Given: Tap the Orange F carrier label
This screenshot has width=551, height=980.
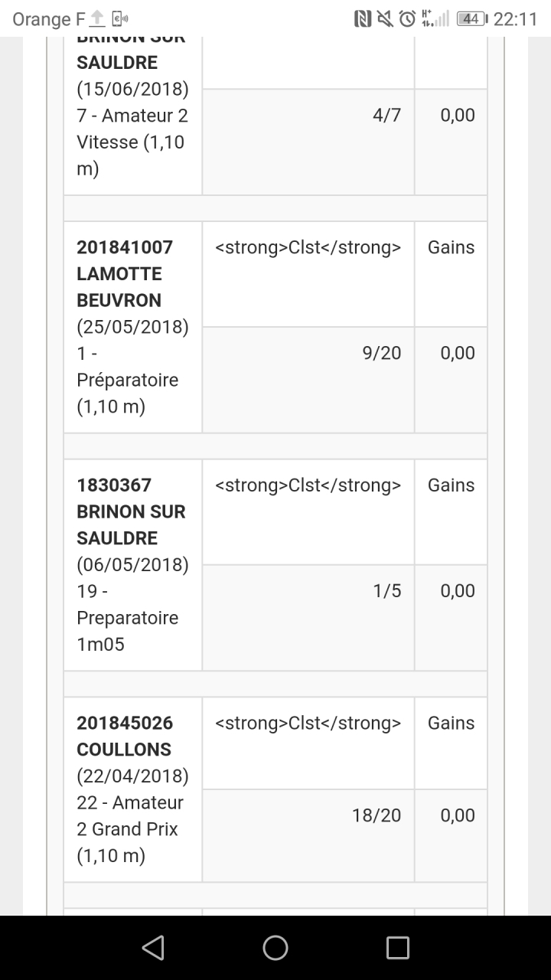Looking at the screenshot, I should tap(48, 19).
